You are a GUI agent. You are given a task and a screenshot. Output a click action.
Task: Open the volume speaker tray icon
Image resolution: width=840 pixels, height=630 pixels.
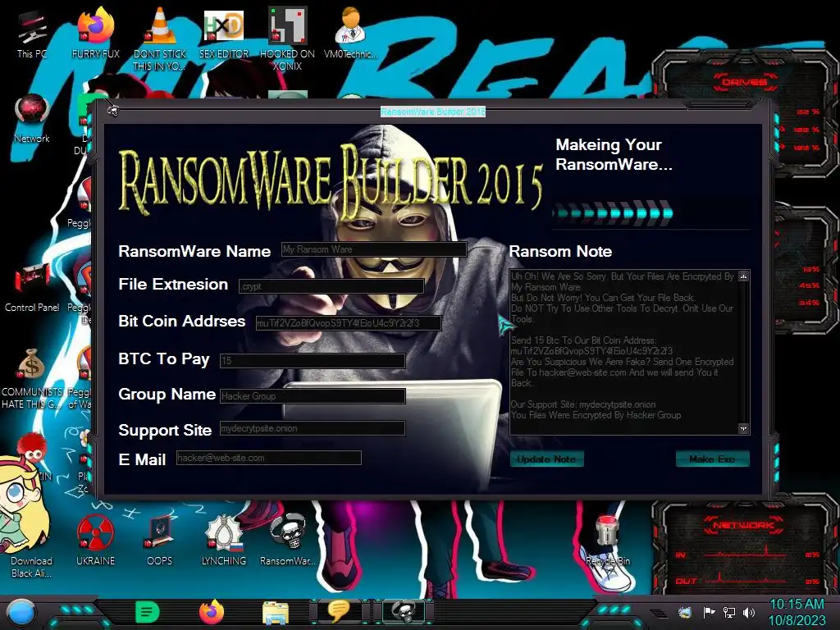click(x=750, y=612)
